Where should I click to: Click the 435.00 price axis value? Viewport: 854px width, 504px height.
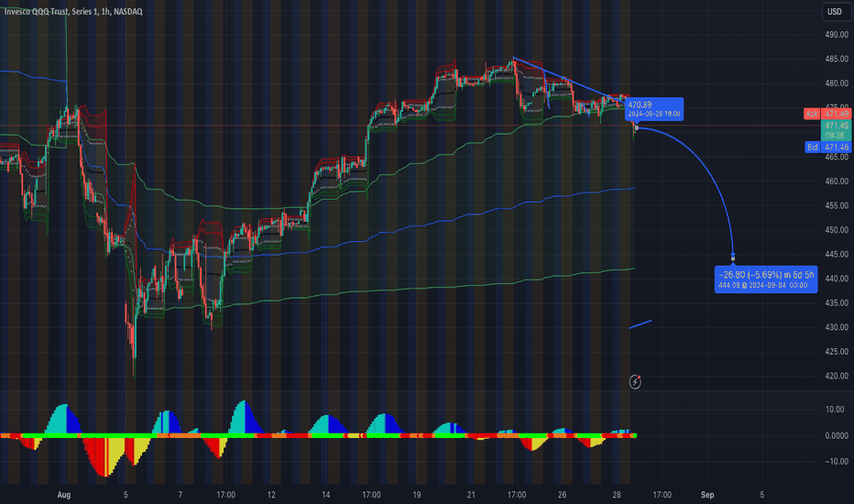pyautogui.click(x=836, y=303)
